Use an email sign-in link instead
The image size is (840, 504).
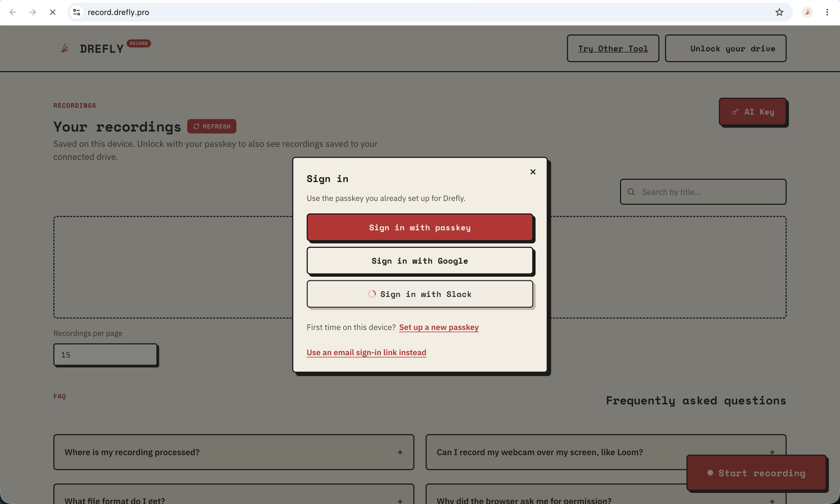click(366, 352)
